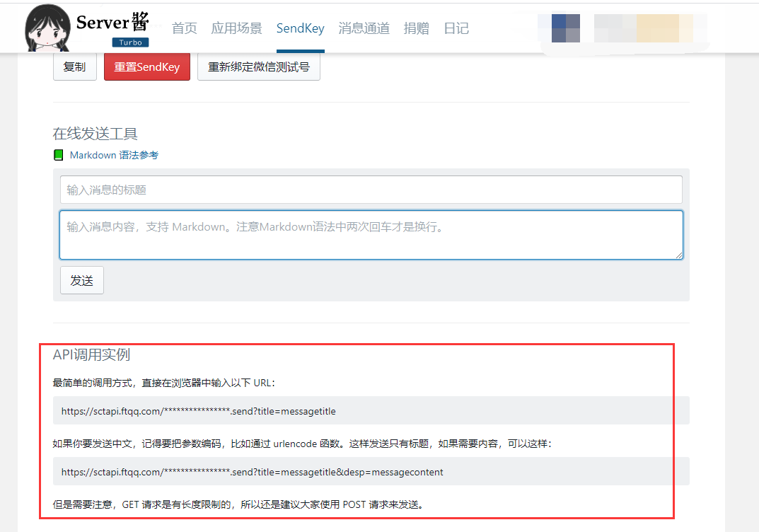Open the 首页 navigation item
Screen dimensions: 759x532
[x=185, y=28]
